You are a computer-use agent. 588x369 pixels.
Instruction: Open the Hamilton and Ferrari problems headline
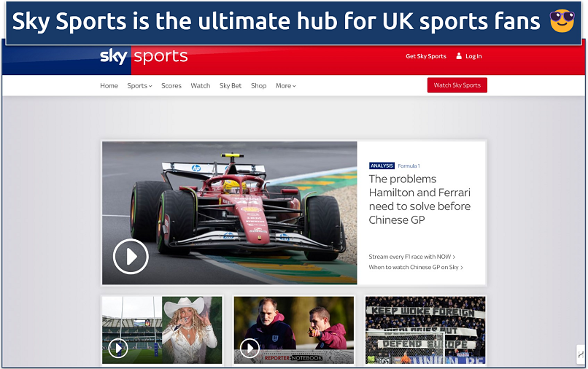click(419, 199)
